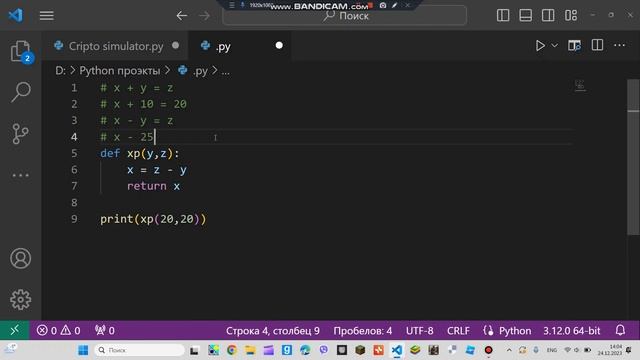Place cursor on comment '# x + y = z'
Screen dimensions: 640x360
coord(137,88)
